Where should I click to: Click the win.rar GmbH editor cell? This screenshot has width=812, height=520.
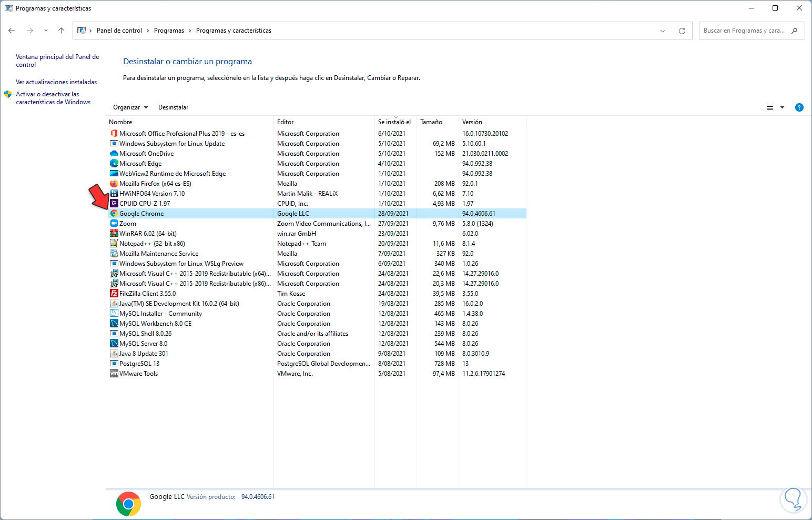click(x=297, y=234)
